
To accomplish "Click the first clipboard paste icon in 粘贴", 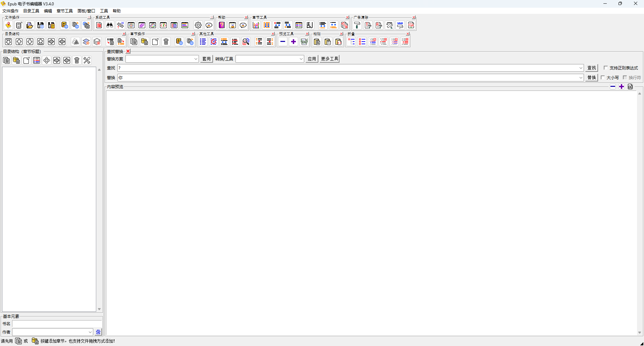I will [317, 42].
